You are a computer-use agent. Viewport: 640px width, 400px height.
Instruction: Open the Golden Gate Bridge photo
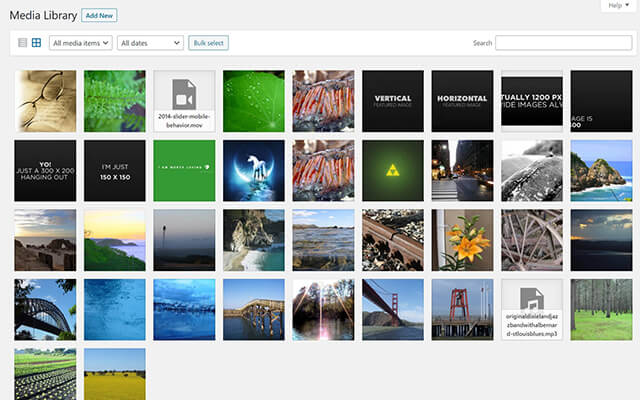click(393, 309)
